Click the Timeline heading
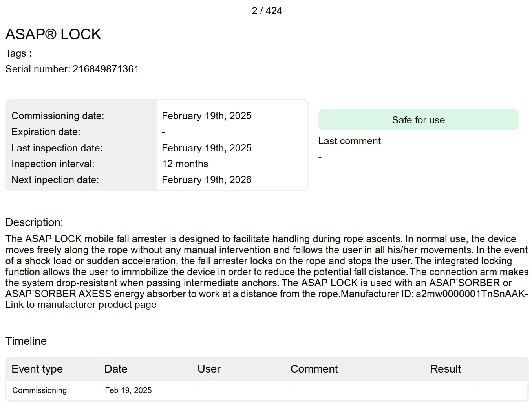The image size is (532, 408). tap(26, 341)
